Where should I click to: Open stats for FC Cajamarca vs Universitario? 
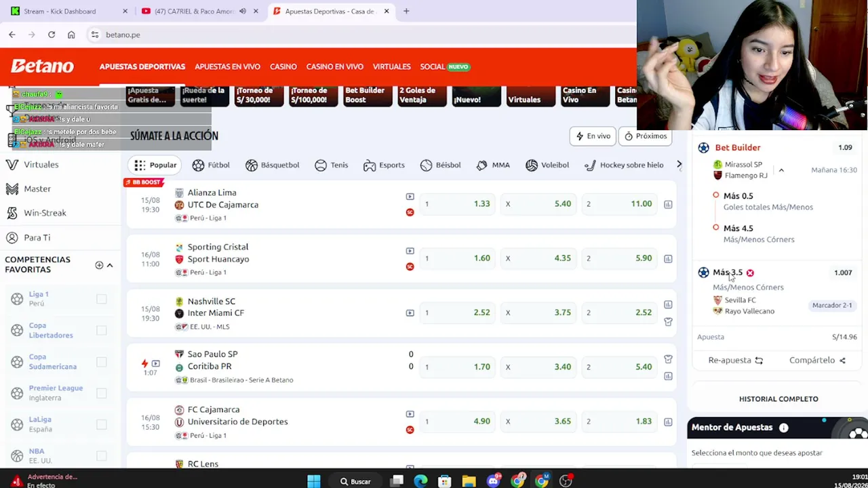point(668,422)
